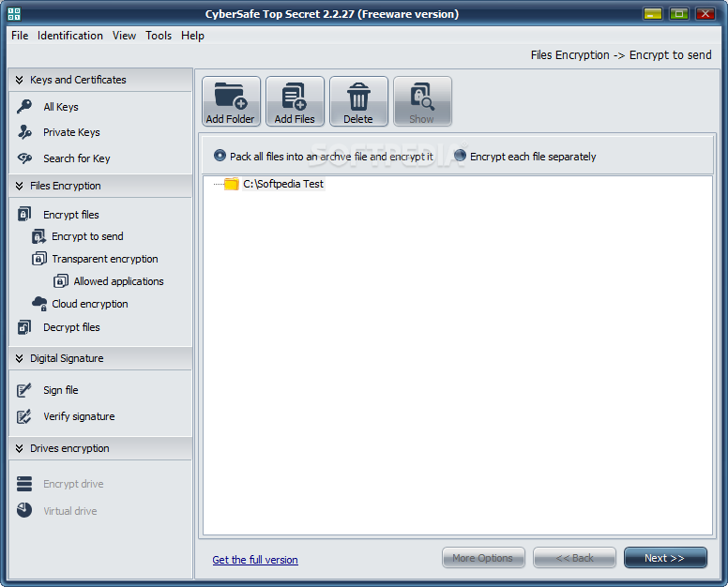Click the Add Folder toolbar button
Viewport: 728px width, 587px height.
coord(231,101)
